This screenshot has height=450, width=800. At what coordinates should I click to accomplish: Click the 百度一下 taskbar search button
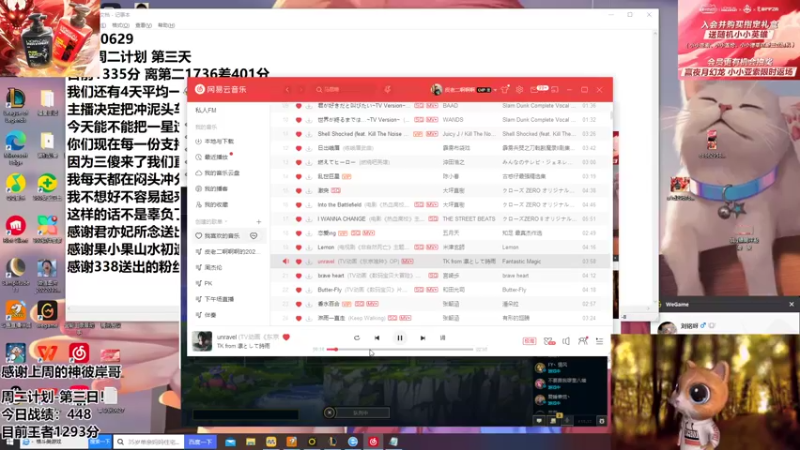point(201,442)
